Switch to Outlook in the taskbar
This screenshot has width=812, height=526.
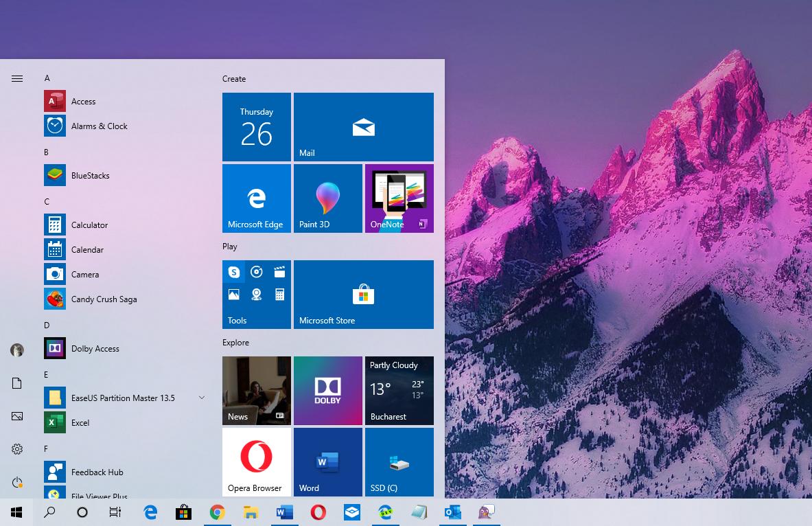click(x=452, y=512)
